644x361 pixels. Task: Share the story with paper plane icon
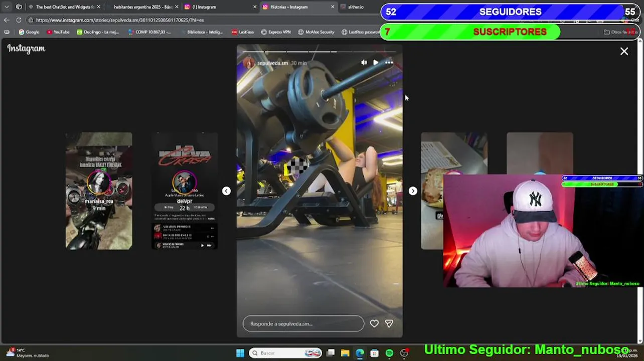pyautogui.click(x=389, y=323)
